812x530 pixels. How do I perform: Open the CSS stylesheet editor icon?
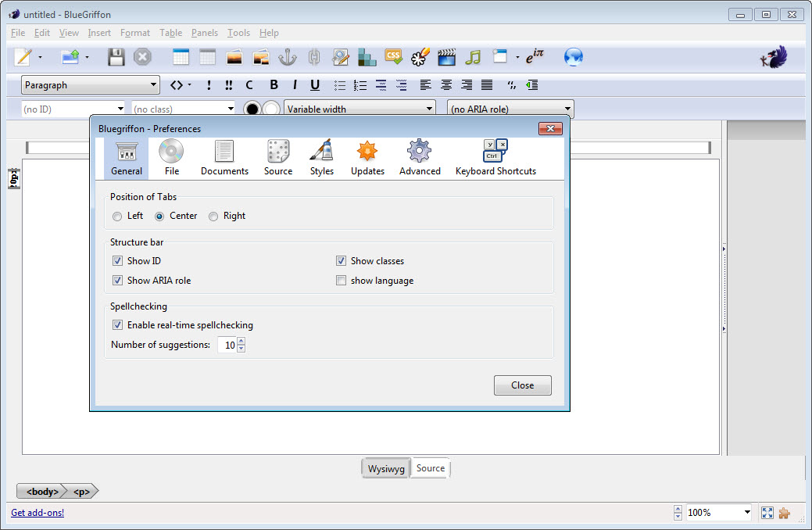point(394,57)
